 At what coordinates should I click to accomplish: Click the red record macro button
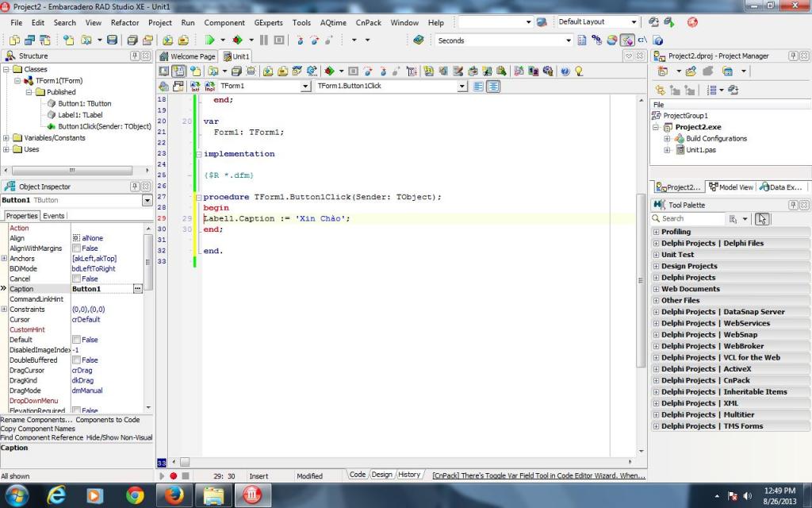click(x=173, y=475)
